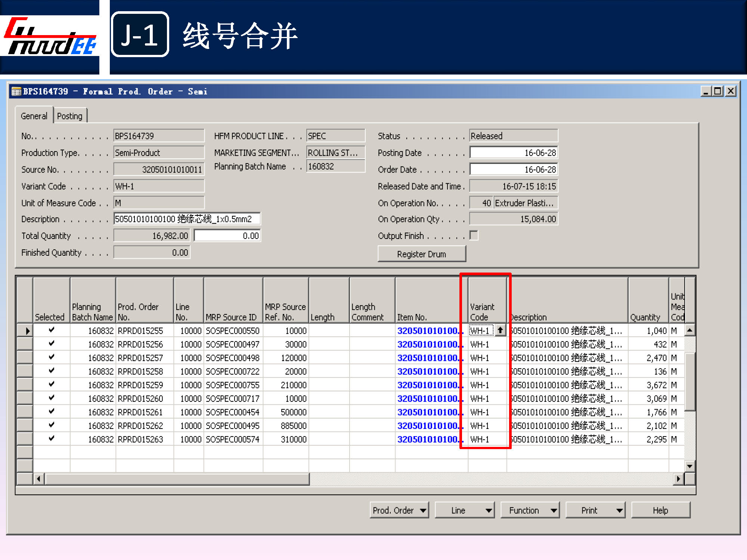Switch to the Posting tab

[70, 116]
